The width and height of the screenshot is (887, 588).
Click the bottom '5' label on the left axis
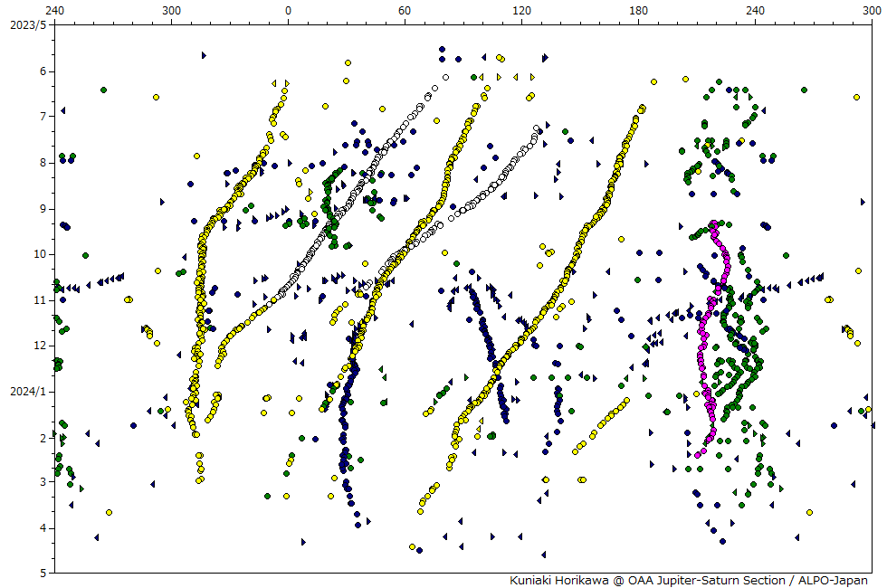[x=43, y=574]
